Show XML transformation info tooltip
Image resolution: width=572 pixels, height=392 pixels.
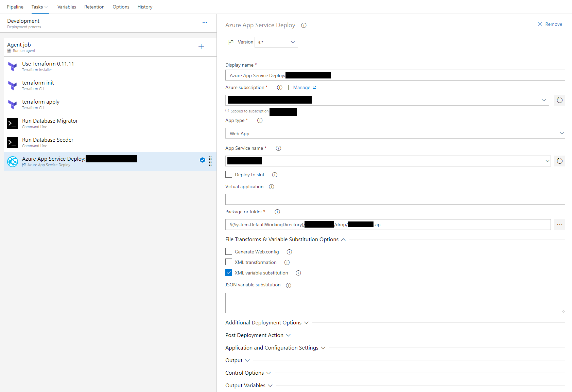click(x=287, y=263)
